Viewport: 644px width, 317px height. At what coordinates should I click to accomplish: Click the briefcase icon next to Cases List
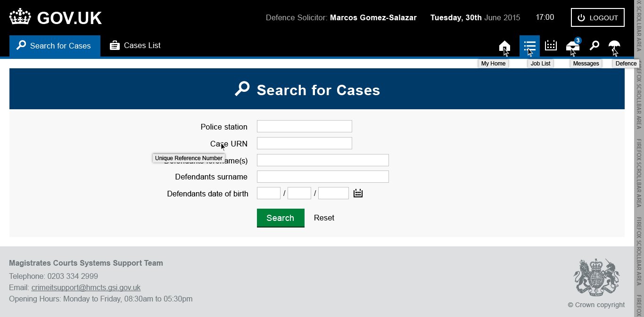pyautogui.click(x=114, y=45)
